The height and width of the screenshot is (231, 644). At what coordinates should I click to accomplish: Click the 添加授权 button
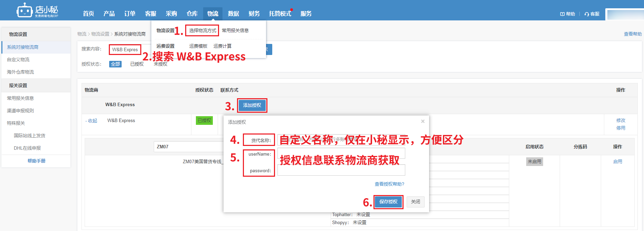click(x=252, y=105)
